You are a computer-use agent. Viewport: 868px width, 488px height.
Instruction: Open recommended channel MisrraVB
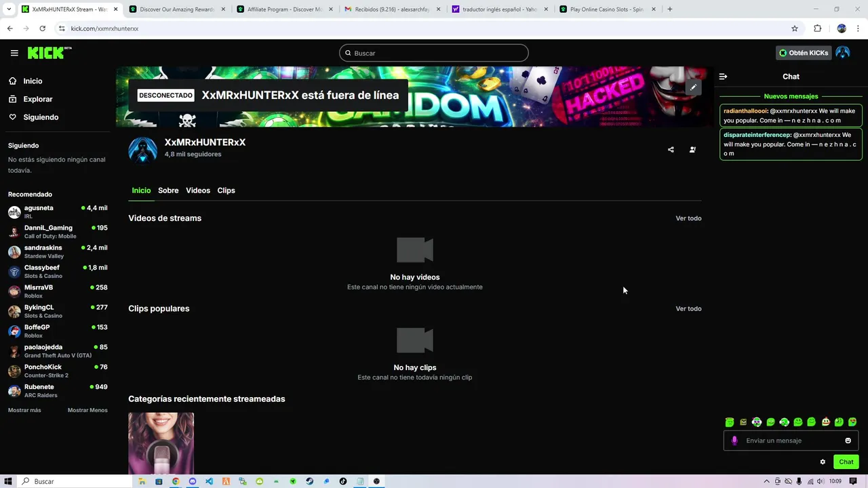point(58,291)
